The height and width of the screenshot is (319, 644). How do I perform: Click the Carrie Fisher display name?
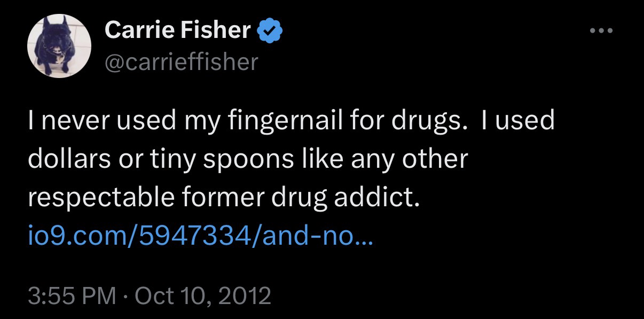click(178, 32)
